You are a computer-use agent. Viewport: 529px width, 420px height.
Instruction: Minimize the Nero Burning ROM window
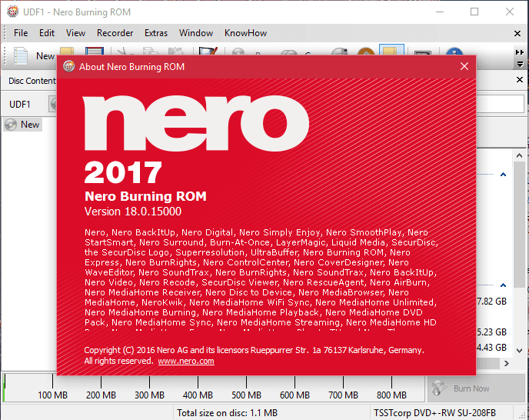pyautogui.click(x=440, y=12)
